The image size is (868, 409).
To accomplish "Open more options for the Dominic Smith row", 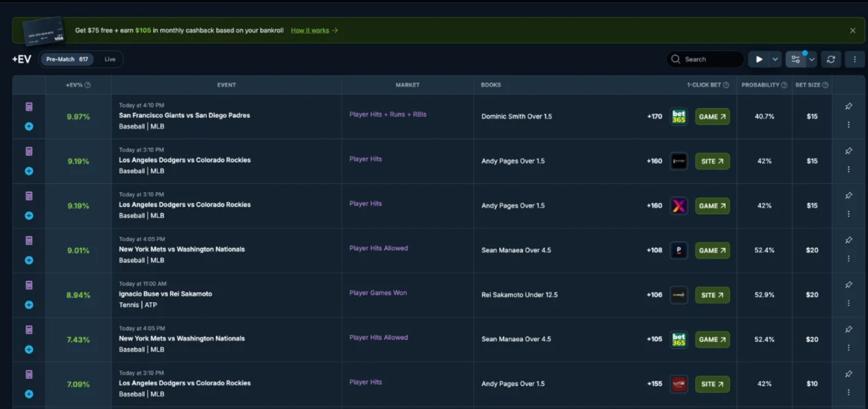I will (849, 125).
